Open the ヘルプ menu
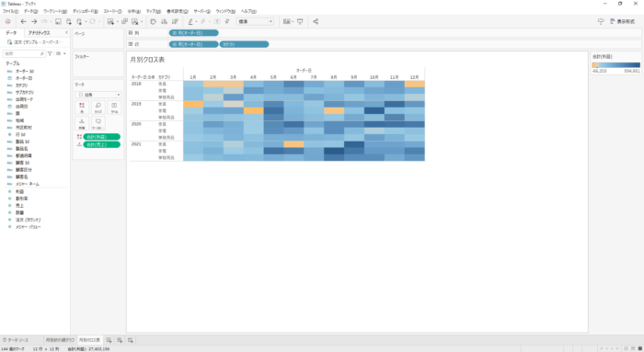 (248, 11)
